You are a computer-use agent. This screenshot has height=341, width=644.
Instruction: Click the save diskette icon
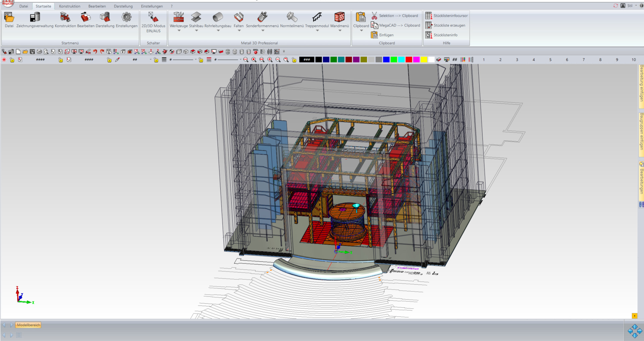[x=32, y=52]
